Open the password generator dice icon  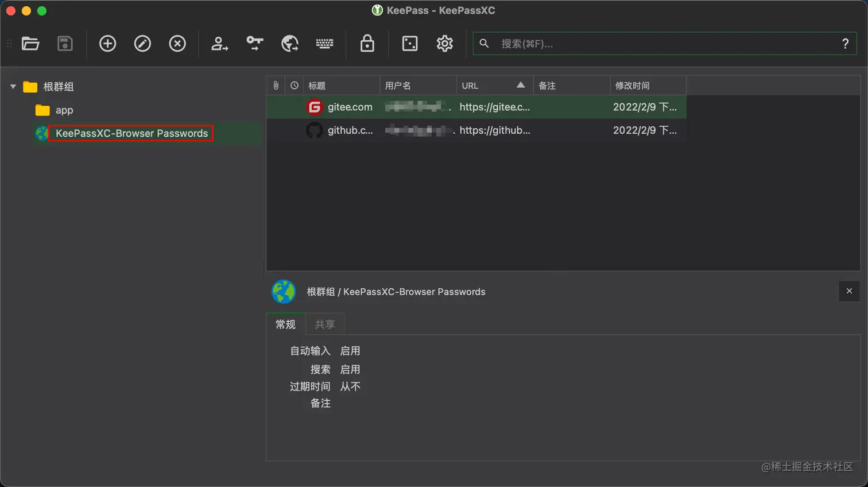click(410, 44)
